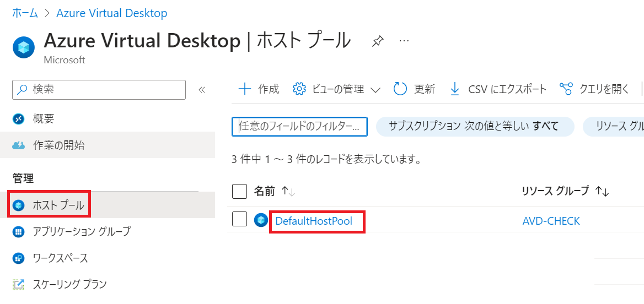Click the アプリケーション グループ icon
Viewport: 644px width, 304px height.
point(19,232)
